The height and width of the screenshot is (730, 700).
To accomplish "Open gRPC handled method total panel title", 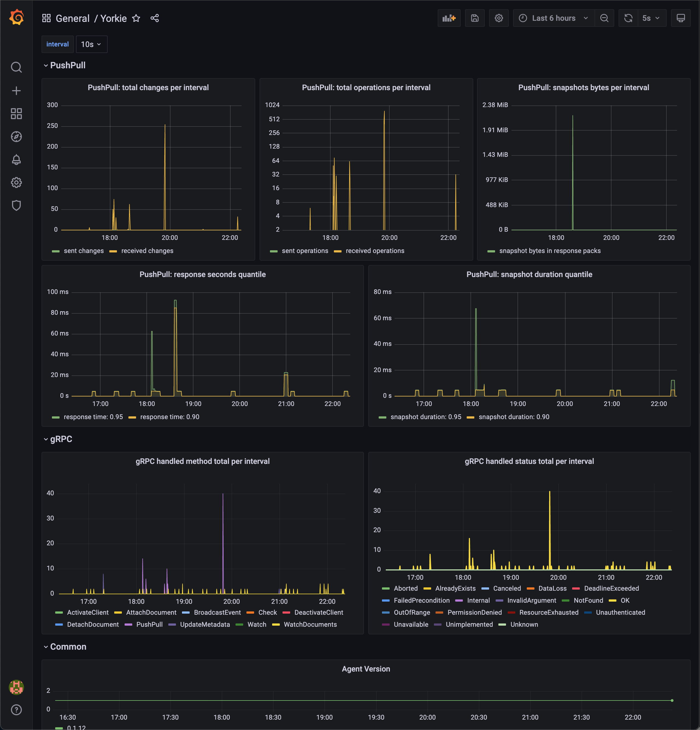I will (203, 461).
